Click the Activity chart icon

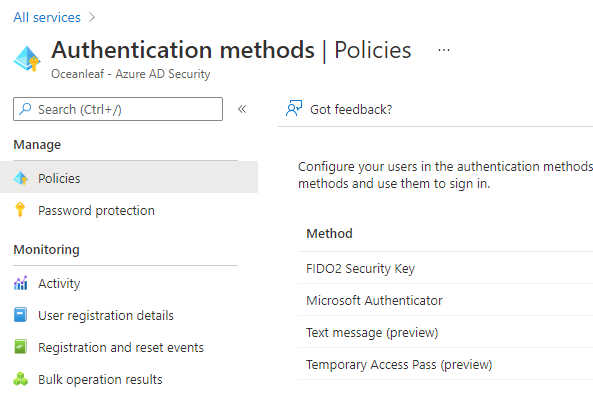click(20, 283)
